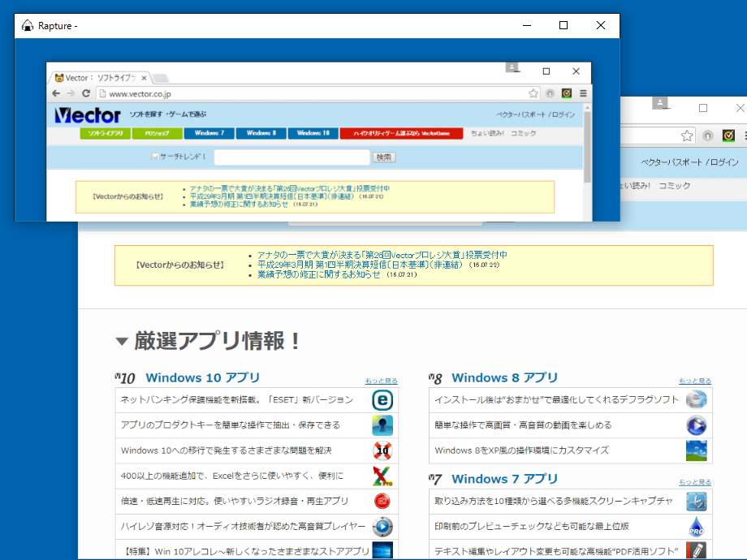
Task: Click the Vector logo in the Rapture capture
Action: [x=88, y=114]
